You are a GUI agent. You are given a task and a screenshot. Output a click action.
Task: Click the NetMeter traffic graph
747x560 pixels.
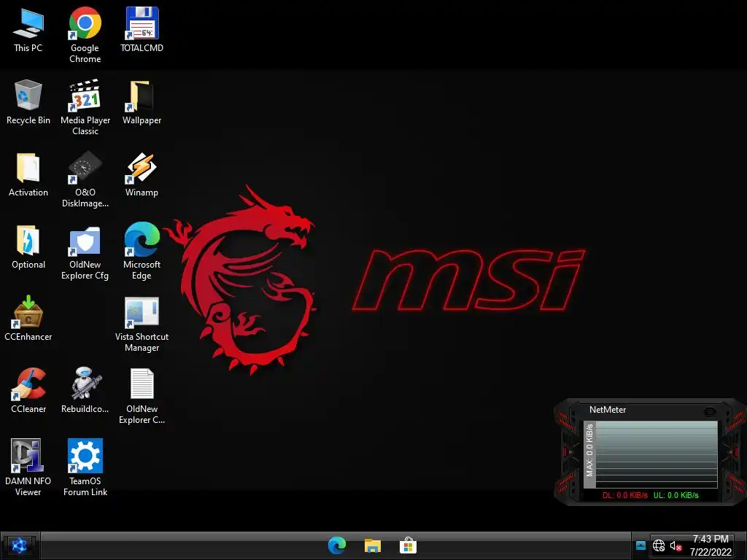pyautogui.click(x=656, y=454)
